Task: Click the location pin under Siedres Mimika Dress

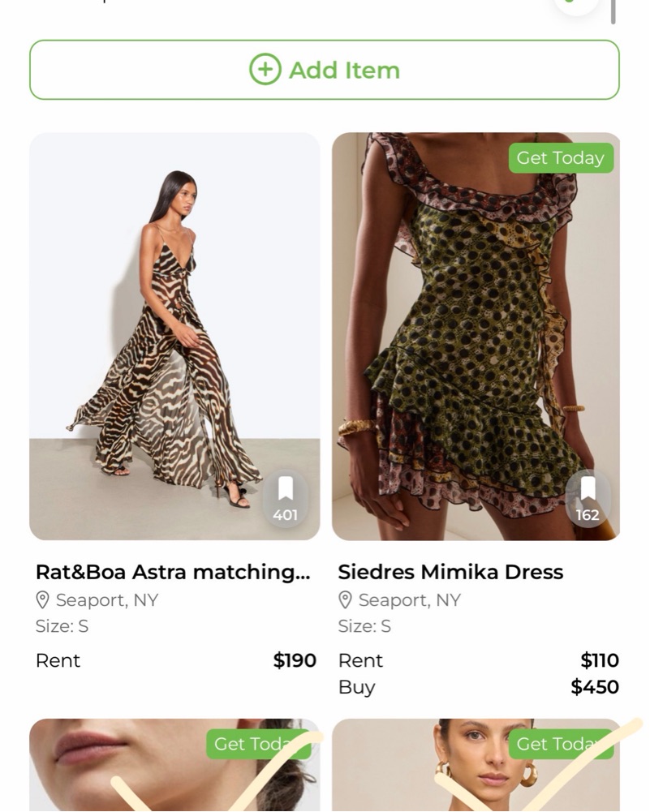Action: tap(346, 600)
